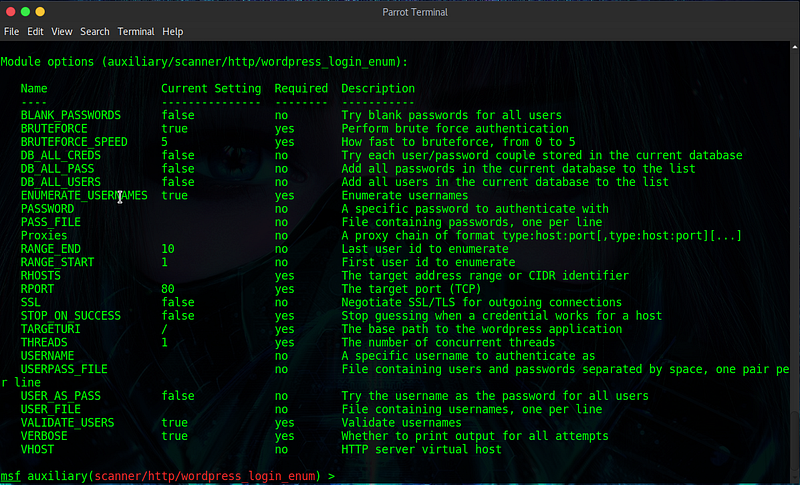Open the Search menu

pyautogui.click(x=94, y=32)
